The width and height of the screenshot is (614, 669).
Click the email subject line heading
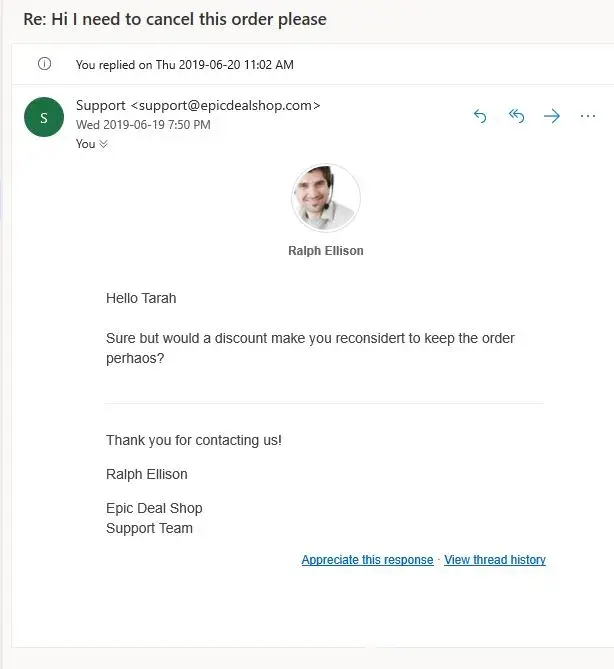[x=175, y=19]
